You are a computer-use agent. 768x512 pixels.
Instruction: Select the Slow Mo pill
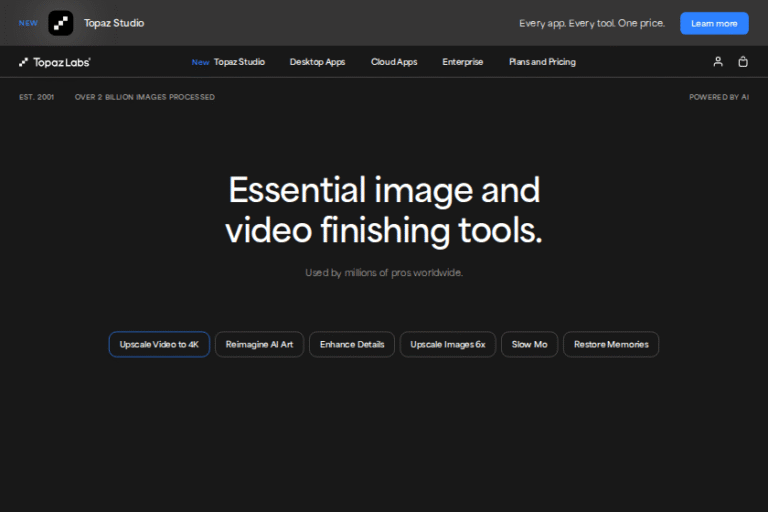[529, 344]
